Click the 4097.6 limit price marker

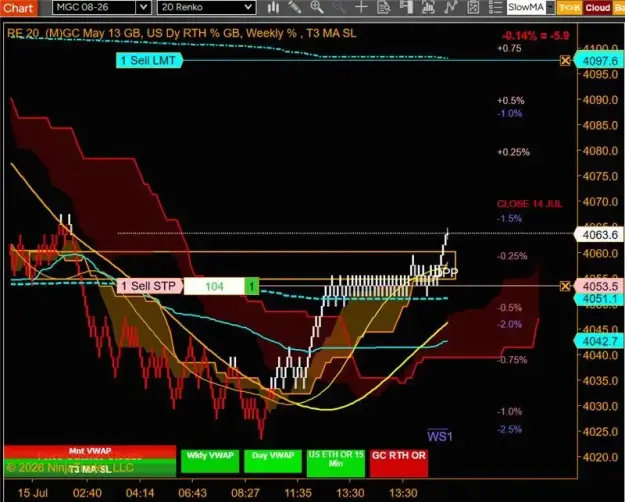tap(598, 61)
